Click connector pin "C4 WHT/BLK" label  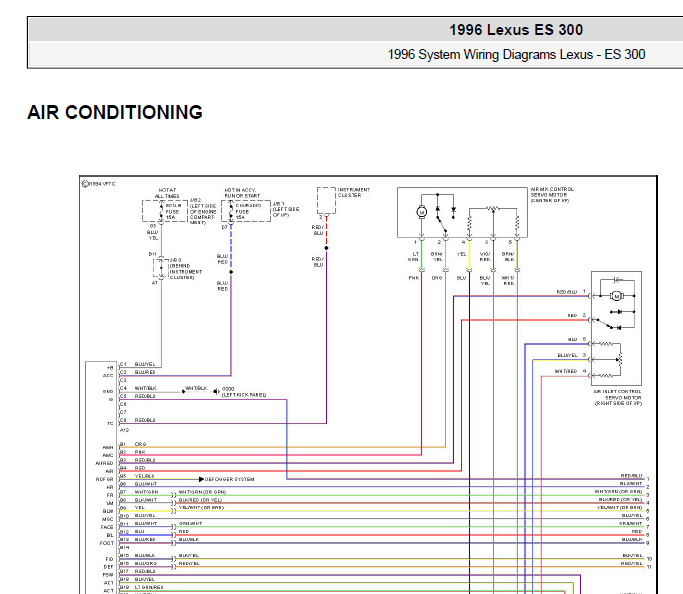click(138, 388)
